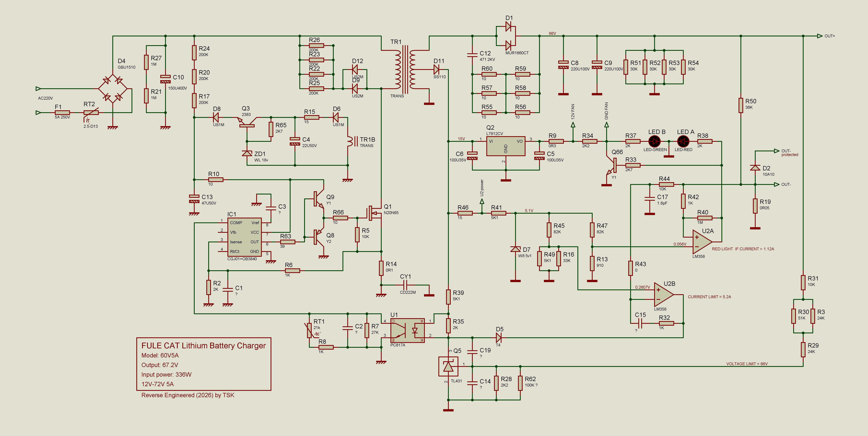Click the Q66 transistor symbol

[x=612, y=165]
